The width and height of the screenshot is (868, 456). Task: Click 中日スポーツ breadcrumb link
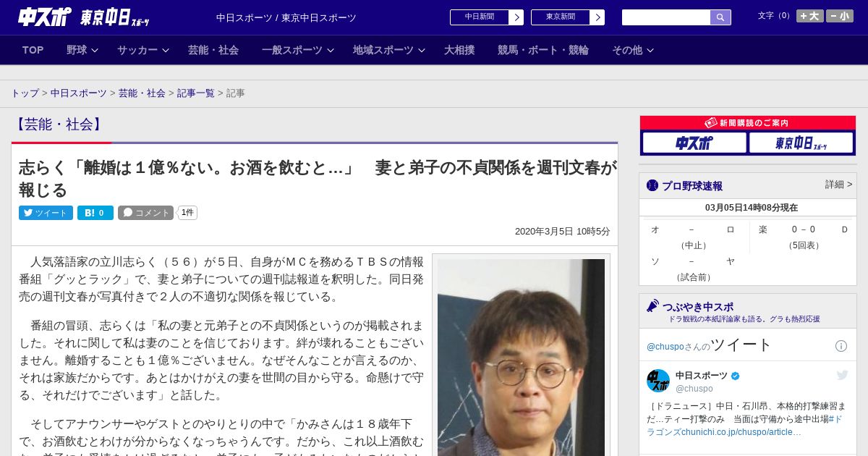pos(79,93)
